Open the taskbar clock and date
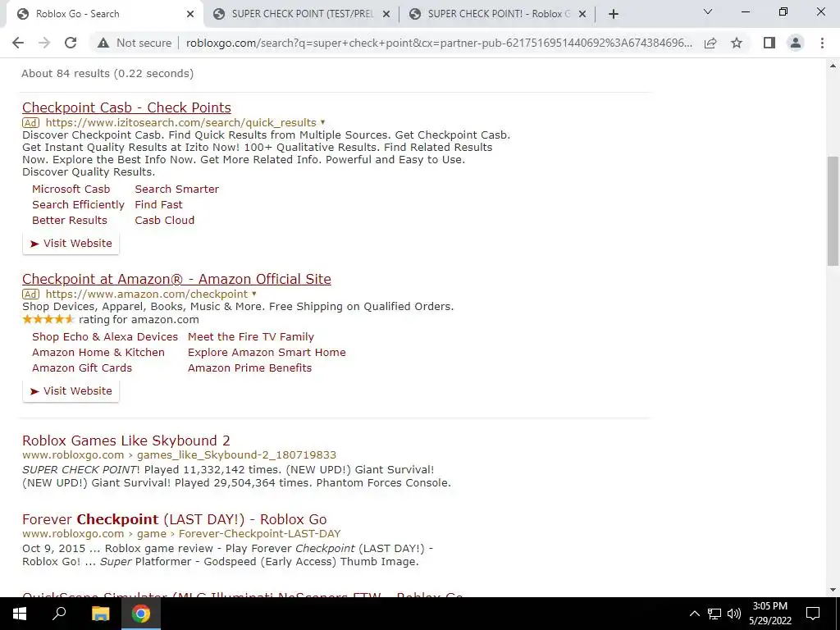 point(769,614)
